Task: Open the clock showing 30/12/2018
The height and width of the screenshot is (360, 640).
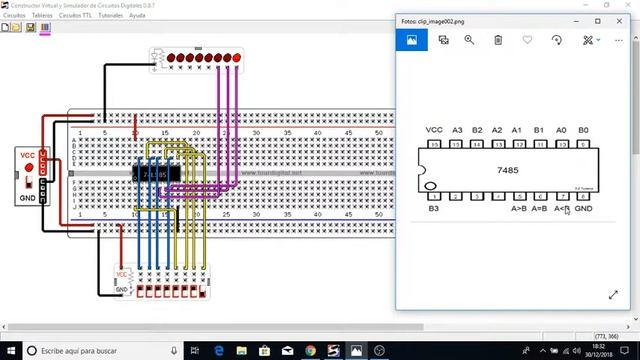Action: tap(598, 351)
